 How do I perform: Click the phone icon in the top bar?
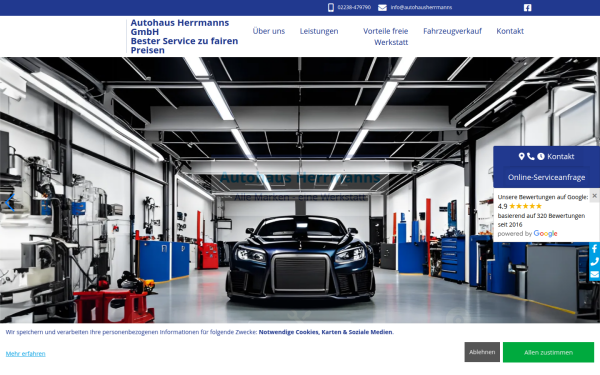[x=331, y=8]
